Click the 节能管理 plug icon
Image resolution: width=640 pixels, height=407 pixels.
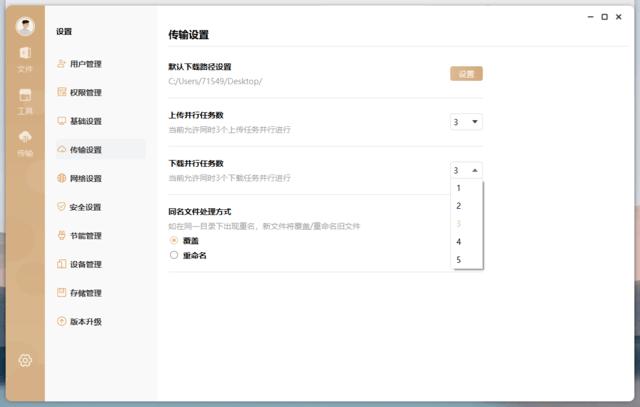click(x=61, y=236)
